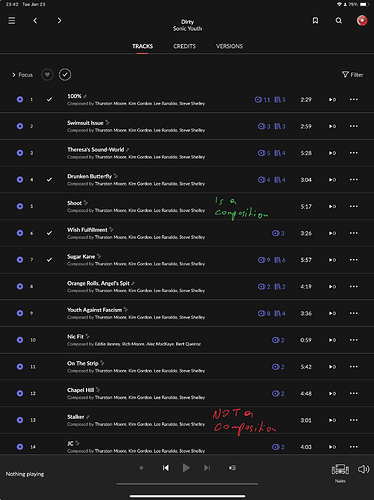This screenshot has height=500, width=374.
Task: Click the volume speaker icon
Action: coord(363,469)
